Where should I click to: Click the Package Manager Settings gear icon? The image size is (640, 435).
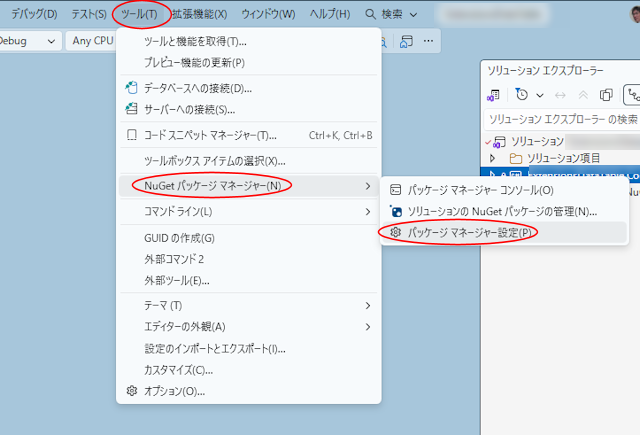(396, 232)
